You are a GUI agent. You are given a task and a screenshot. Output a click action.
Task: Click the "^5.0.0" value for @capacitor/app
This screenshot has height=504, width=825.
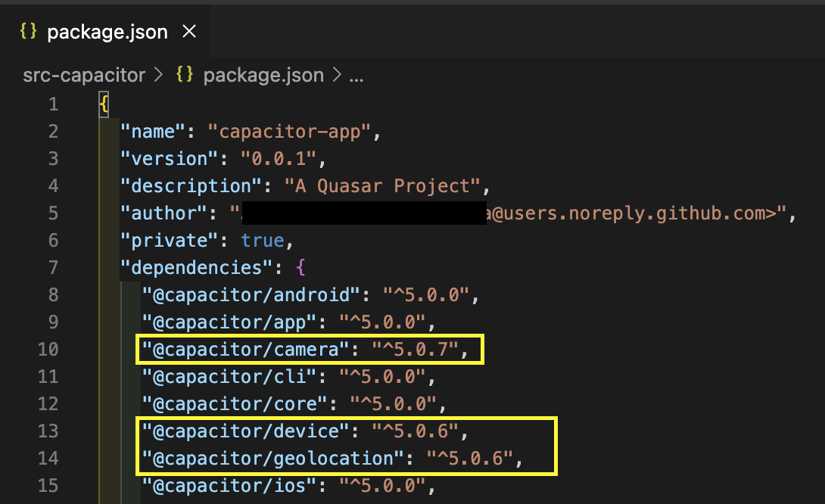(382, 322)
